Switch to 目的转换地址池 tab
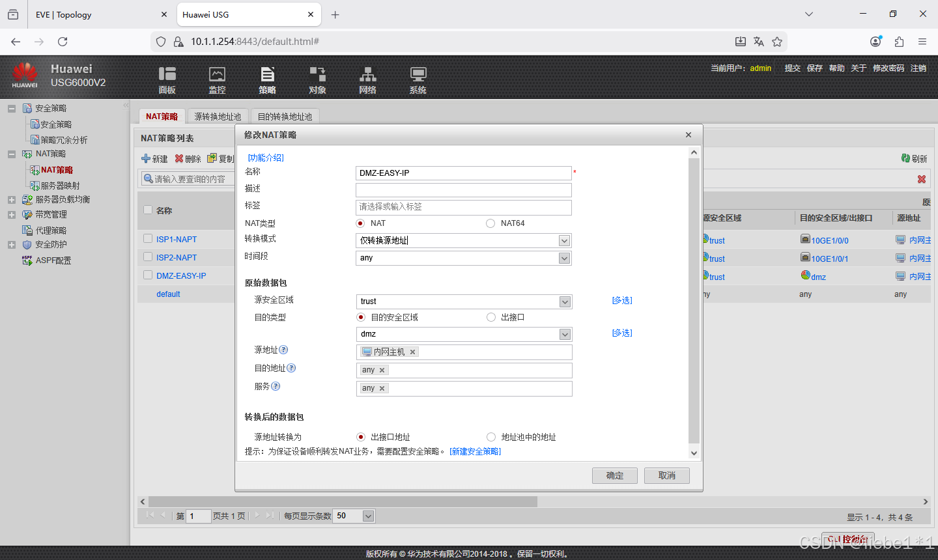 (x=285, y=117)
